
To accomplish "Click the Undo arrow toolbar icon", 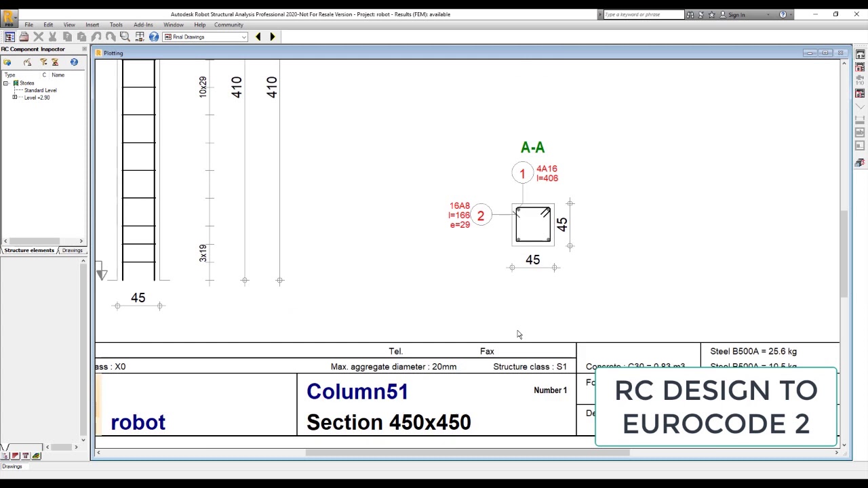I will pos(96,37).
